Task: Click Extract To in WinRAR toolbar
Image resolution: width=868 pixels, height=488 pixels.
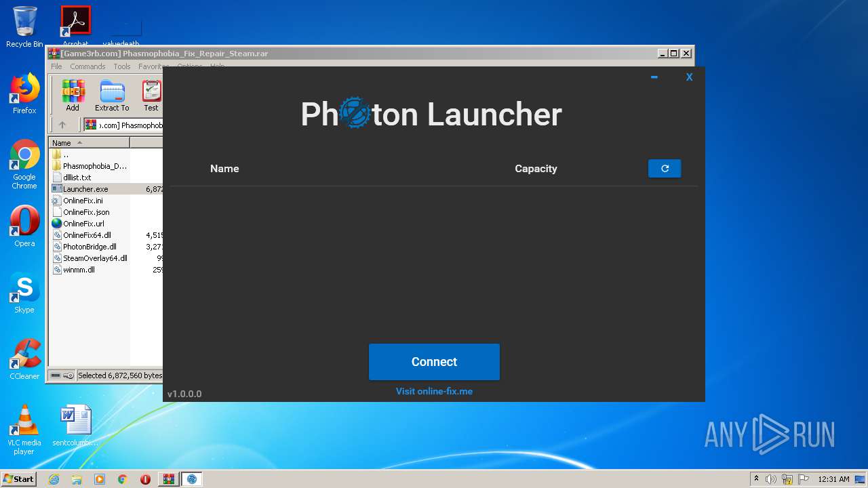Action: click(112, 96)
